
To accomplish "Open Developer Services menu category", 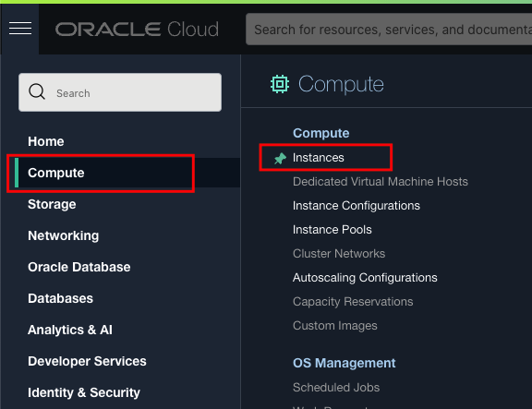I will tap(87, 361).
